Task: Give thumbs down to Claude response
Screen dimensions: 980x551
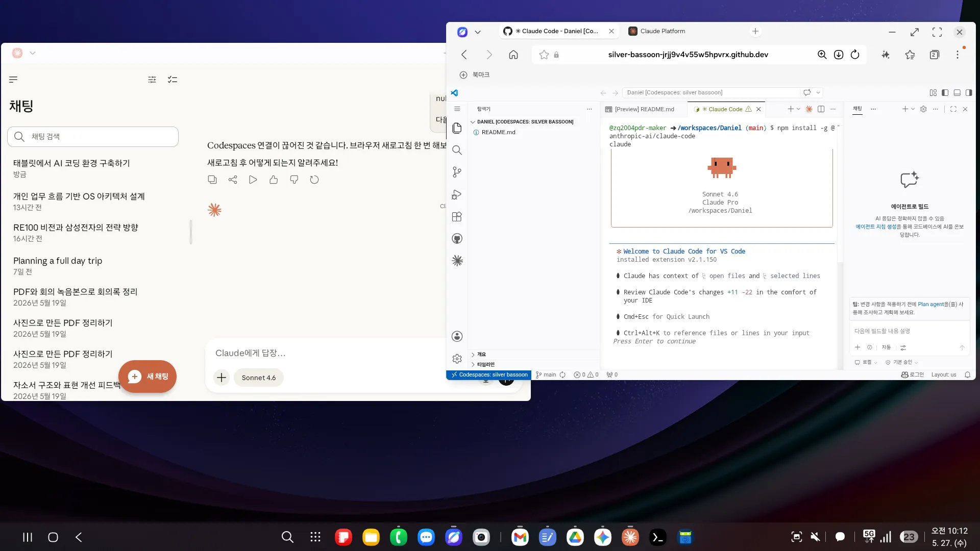Action: click(x=294, y=180)
